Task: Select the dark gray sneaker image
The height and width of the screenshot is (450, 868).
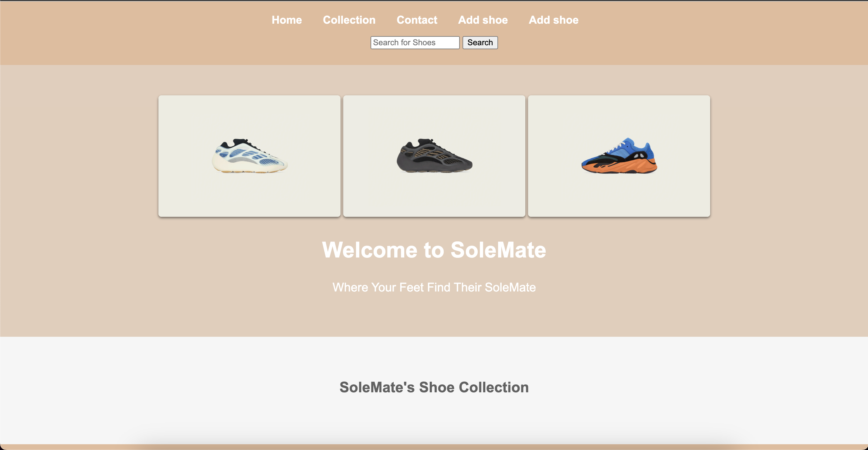Action: pyautogui.click(x=434, y=156)
